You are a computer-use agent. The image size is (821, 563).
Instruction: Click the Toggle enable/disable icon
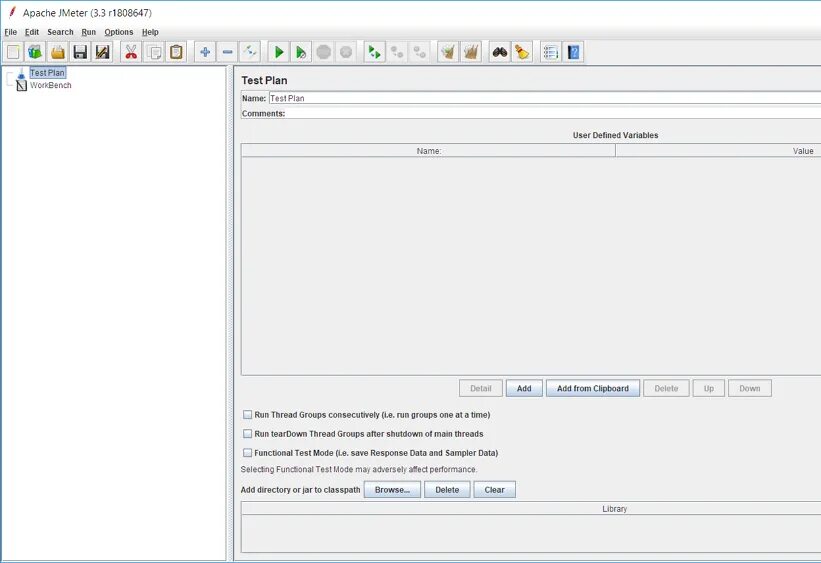pyautogui.click(x=250, y=52)
